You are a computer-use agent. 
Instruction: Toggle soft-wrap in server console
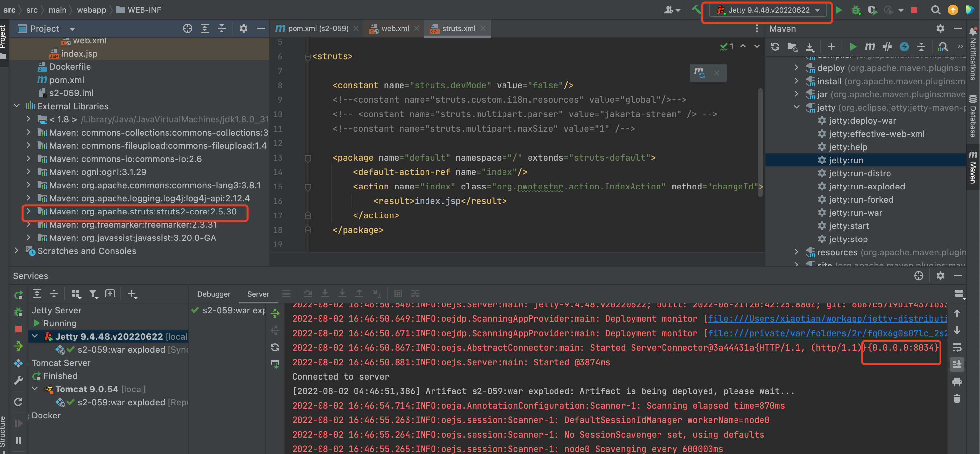click(957, 347)
